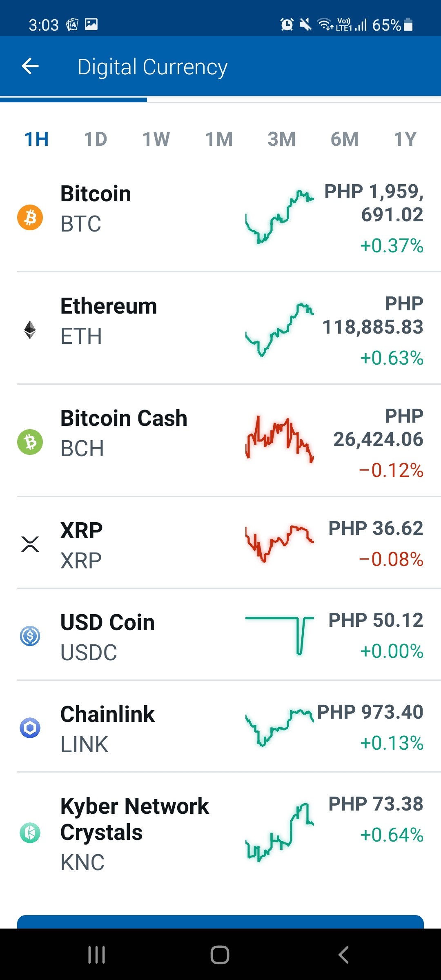Viewport: 441px width, 980px height.
Task: Tap the back arrow in header
Action: click(x=30, y=66)
